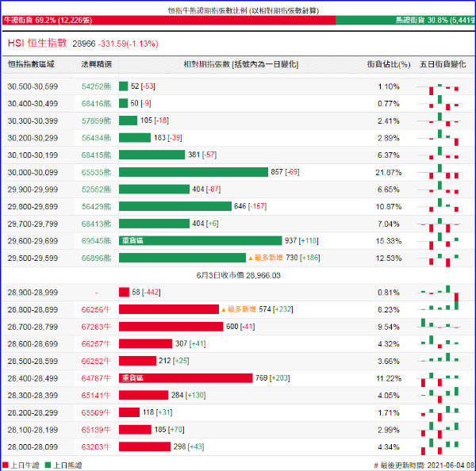Click the green 熊證街貨 30.8% bar
Screen dimensions: 476x471
tap(405, 21)
